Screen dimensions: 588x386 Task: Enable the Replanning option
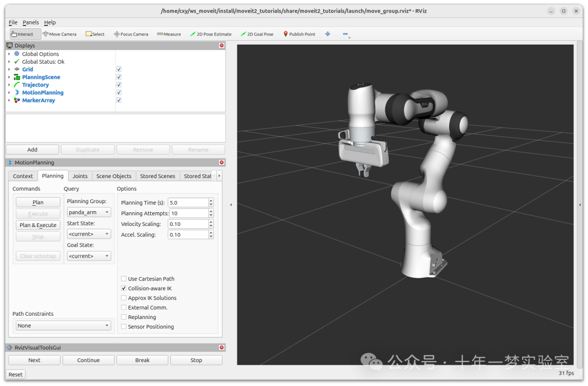tap(124, 317)
